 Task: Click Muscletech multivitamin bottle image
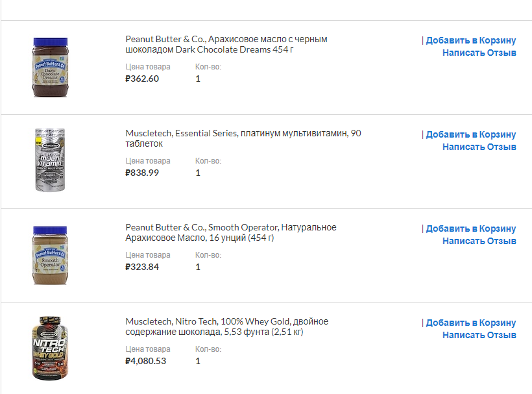50,161
